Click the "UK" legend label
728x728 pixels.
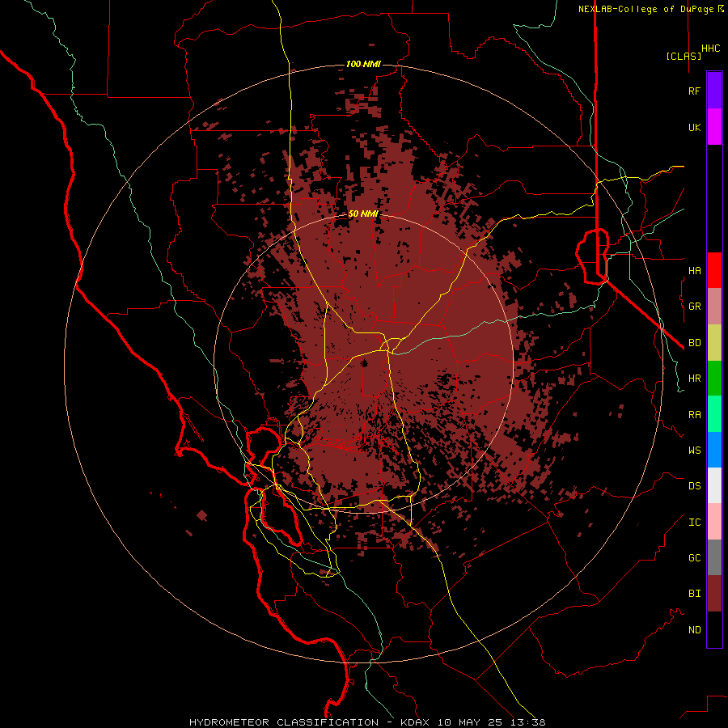(694, 127)
